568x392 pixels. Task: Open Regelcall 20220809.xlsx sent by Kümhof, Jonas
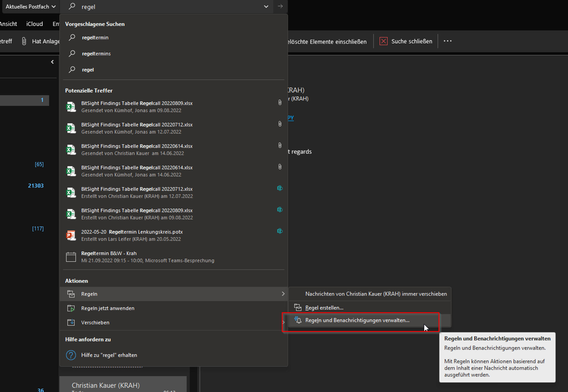[174, 107]
